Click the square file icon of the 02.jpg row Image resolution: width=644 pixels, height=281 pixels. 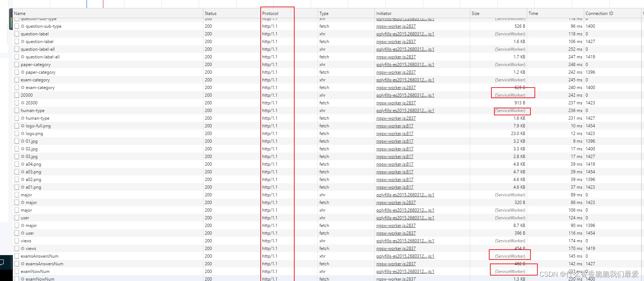17,149
